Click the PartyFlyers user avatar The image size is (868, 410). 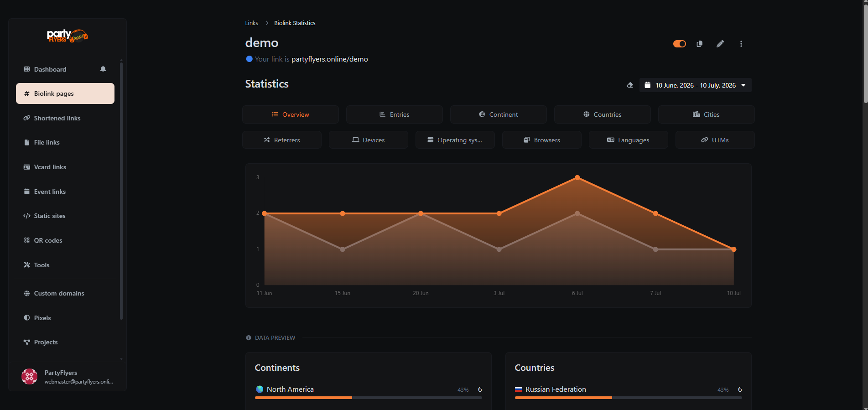pos(30,377)
